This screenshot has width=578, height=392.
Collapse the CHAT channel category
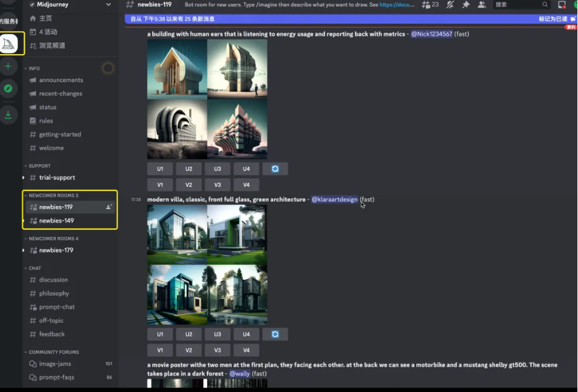(34, 268)
